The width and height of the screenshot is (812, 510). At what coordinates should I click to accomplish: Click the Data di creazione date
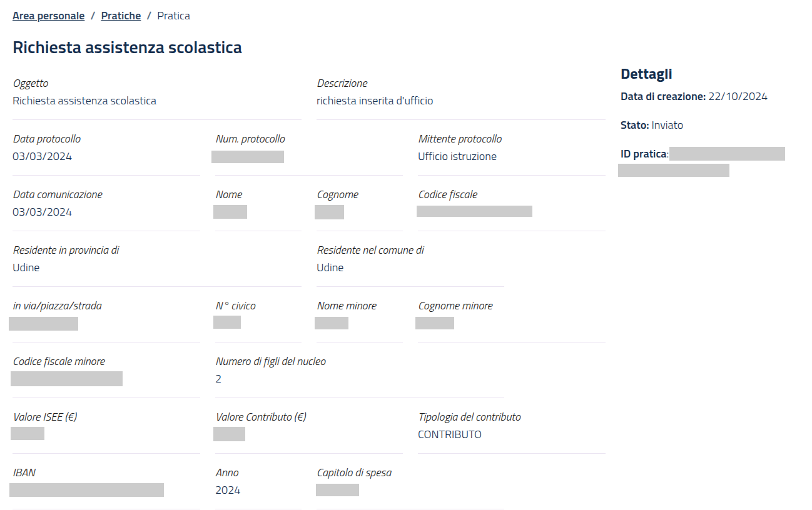pyautogui.click(x=738, y=96)
